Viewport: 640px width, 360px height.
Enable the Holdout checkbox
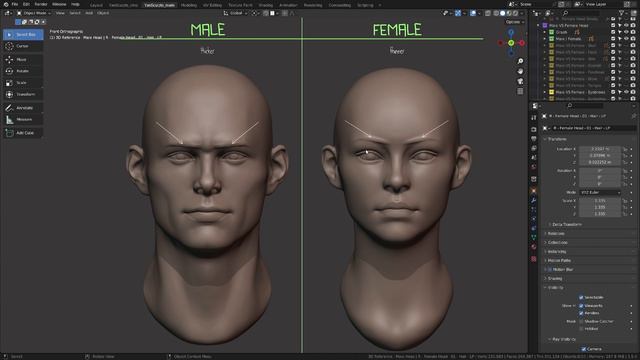click(x=581, y=329)
